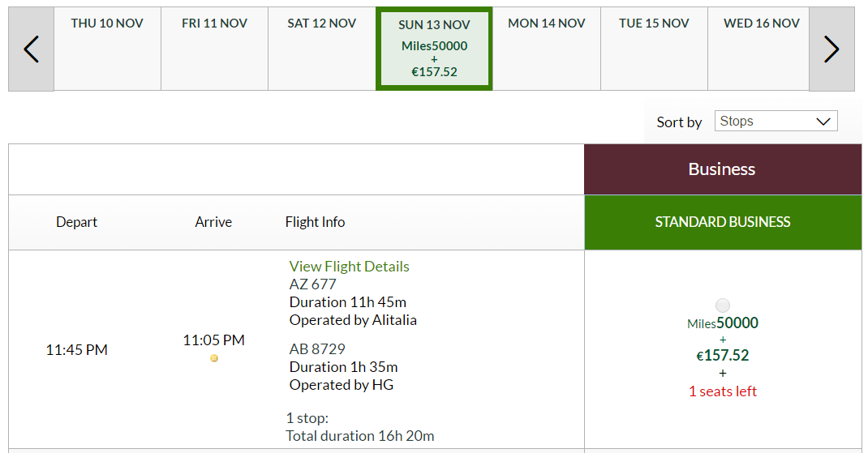Switch to the MON 14 NOV date
The image size is (868, 453).
547,49
